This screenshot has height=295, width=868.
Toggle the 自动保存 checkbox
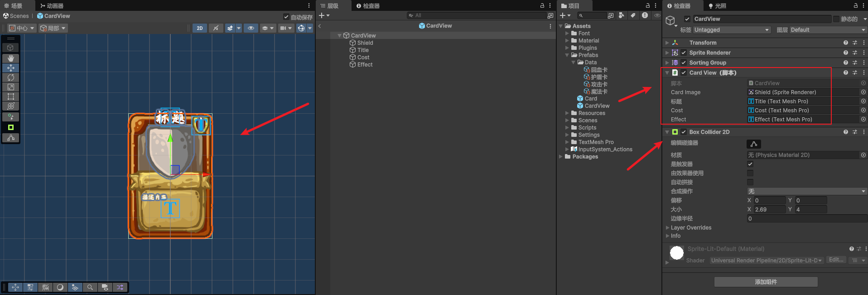286,17
